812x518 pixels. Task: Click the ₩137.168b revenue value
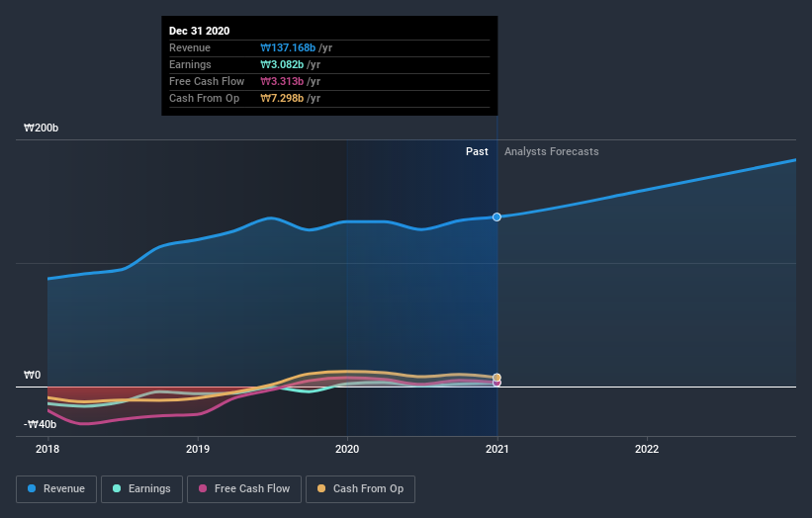pos(288,47)
